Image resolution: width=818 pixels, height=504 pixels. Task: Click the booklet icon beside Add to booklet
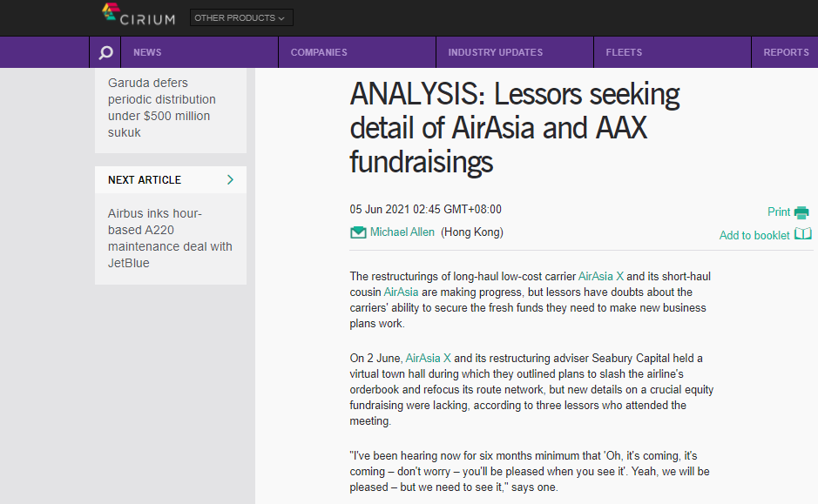803,234
